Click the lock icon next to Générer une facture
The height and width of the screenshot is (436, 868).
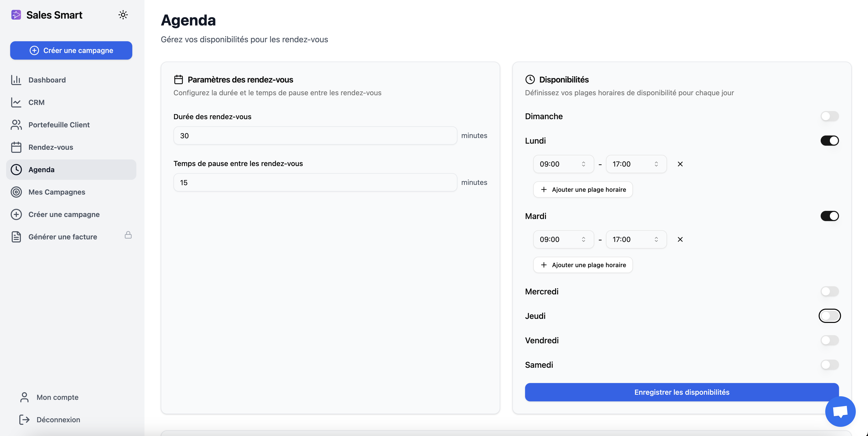point(128,235)
